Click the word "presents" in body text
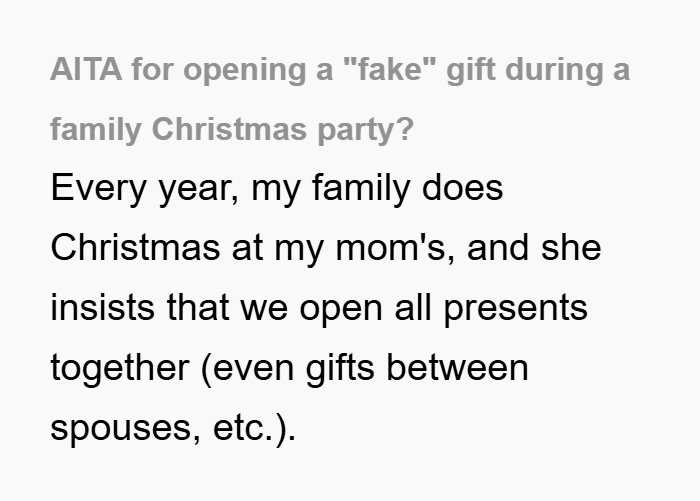700x501 pixels. pyautogui.click(x=516, y=310)
